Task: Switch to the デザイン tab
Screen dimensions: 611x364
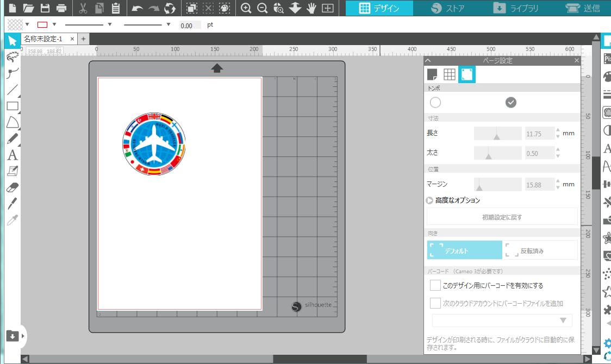Action: pyautogui.click(x=379, y=8)
